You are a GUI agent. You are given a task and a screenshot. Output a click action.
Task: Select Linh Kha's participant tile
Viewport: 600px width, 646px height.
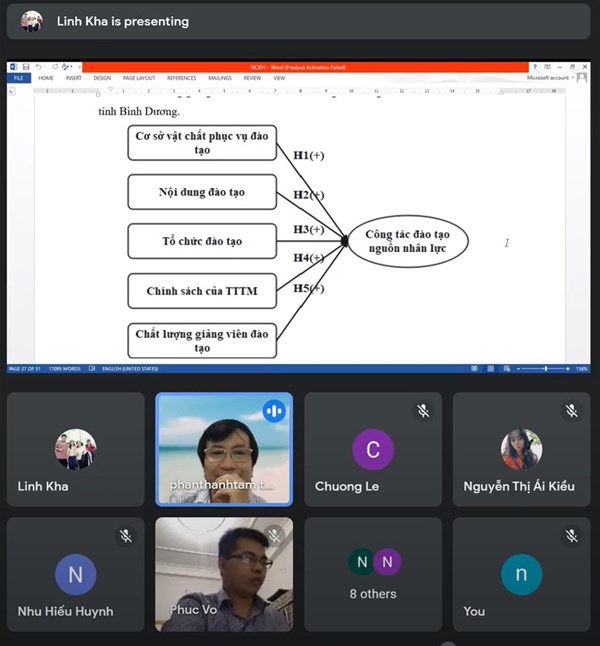[x=76, y=449]
